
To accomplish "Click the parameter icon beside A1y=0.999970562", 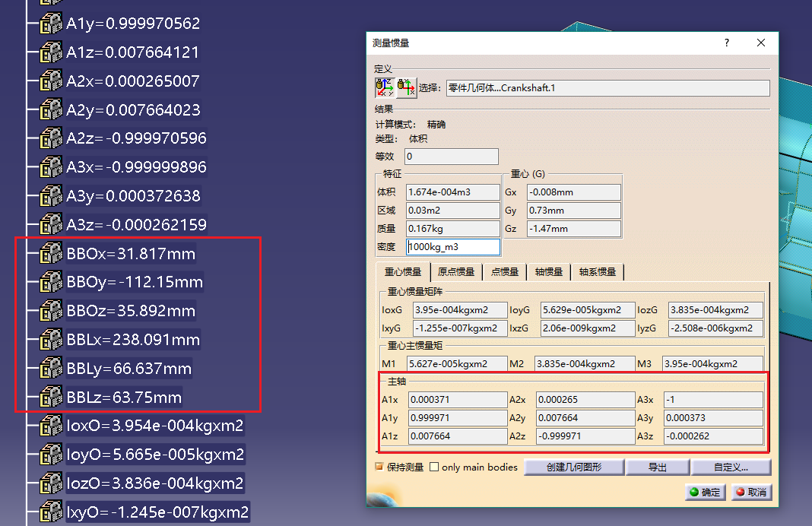I will (50, 24).
